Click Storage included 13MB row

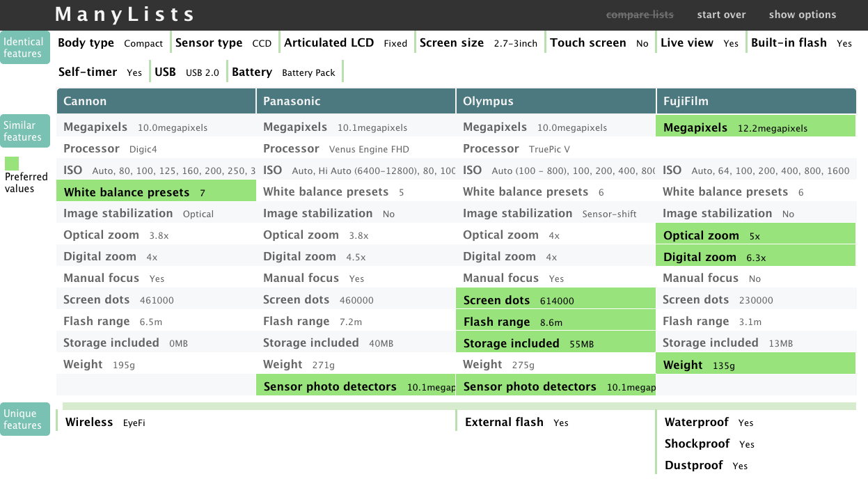pyautogui.click(x=756, y=343)
